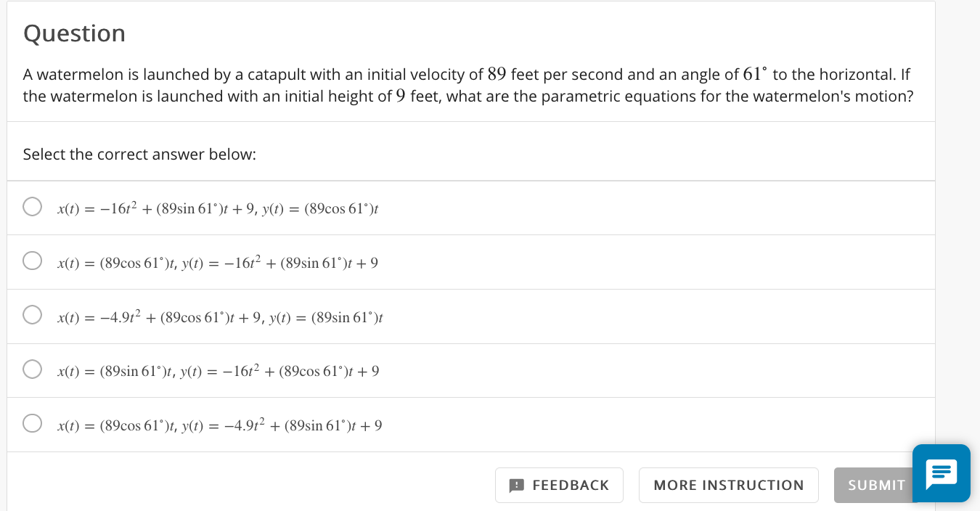Click the first answer equation text
This screenshot has width=980, height=511.
[218, 208]
